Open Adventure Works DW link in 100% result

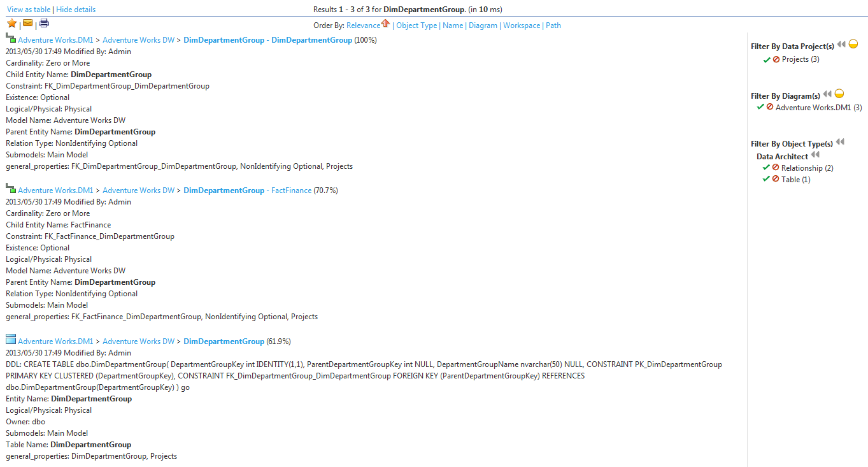(138, 40)
